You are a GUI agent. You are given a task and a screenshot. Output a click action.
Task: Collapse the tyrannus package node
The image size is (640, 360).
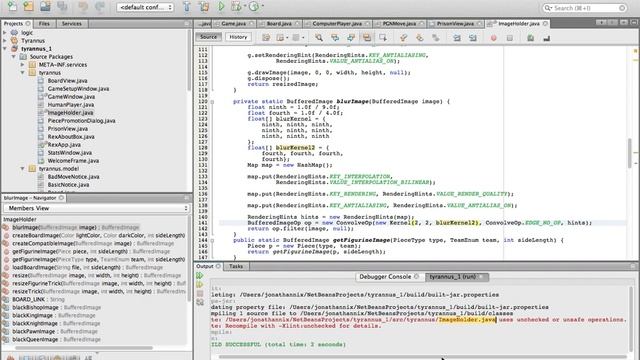(x=22, y=73)
